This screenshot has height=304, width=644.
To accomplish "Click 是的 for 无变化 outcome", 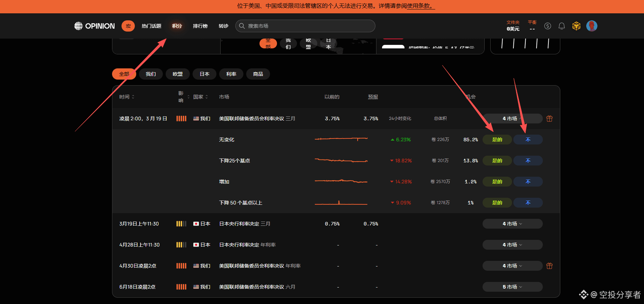I will [x=497, y=140].
